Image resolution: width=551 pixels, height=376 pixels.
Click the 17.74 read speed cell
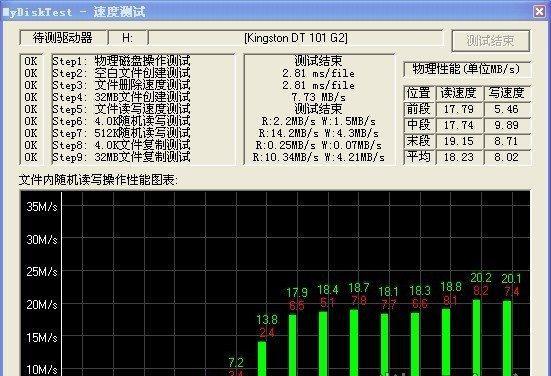point(459,125)
